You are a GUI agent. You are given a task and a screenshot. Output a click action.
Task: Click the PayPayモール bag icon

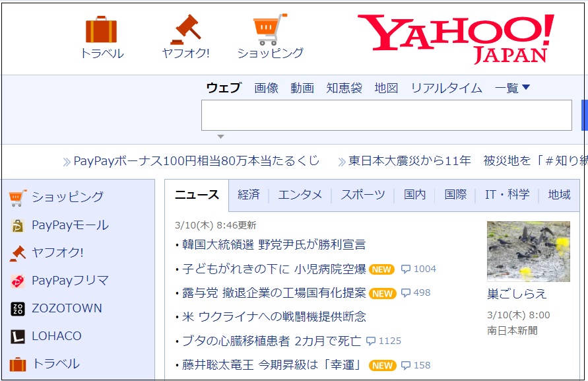pyautogui.click(x=18, y=226)
